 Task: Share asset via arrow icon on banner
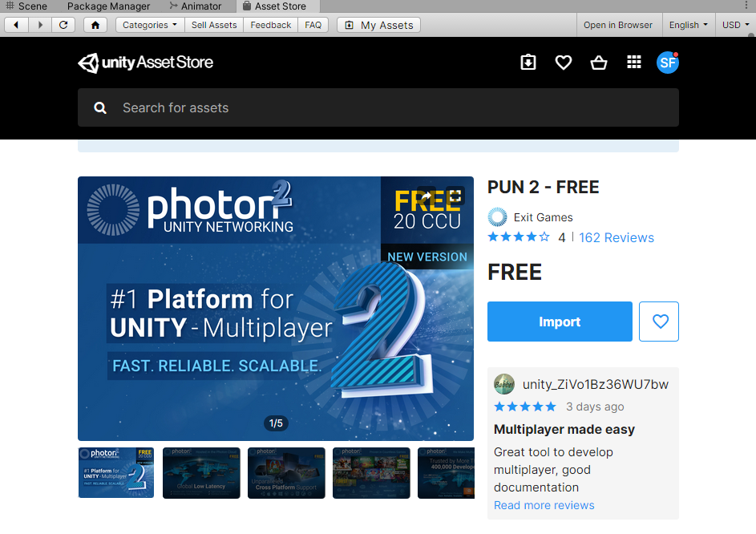(x=427, y=196)
